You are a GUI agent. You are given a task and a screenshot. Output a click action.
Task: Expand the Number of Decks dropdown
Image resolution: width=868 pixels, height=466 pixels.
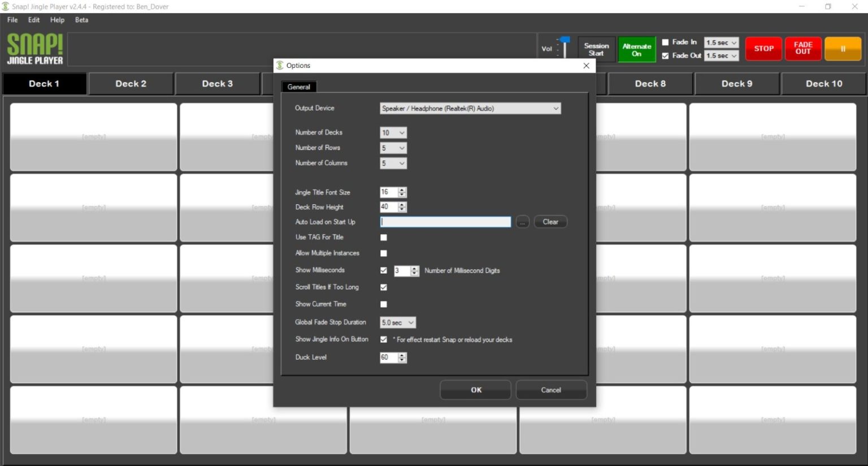click(x=393, y=133)
